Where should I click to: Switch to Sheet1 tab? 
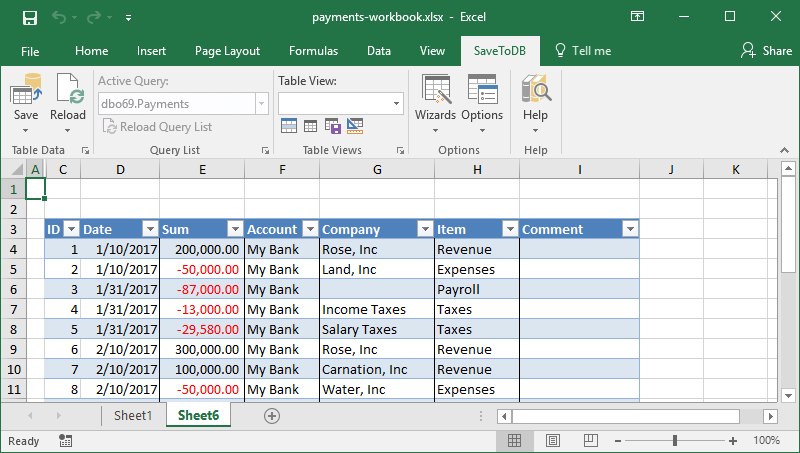coord(133,416)
